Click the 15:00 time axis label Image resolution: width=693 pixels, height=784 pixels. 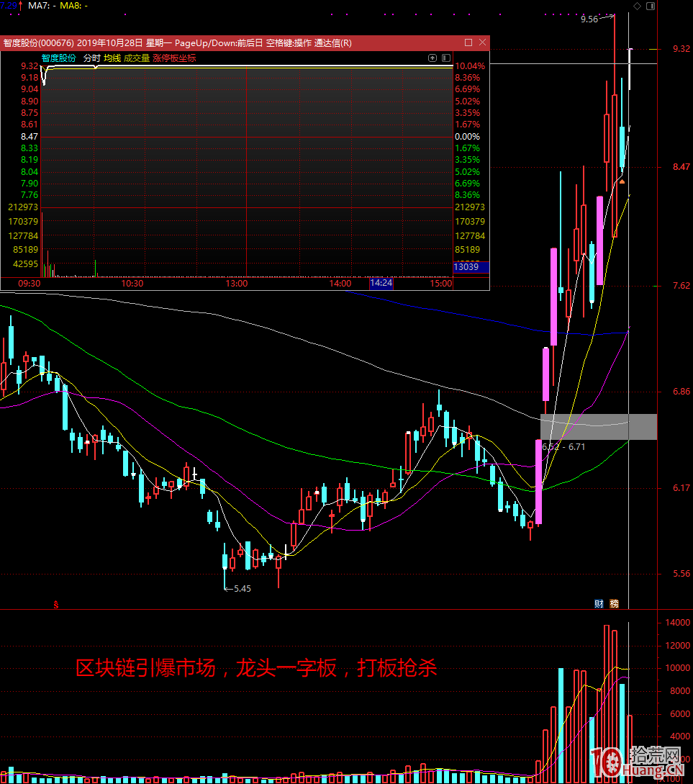441,284
